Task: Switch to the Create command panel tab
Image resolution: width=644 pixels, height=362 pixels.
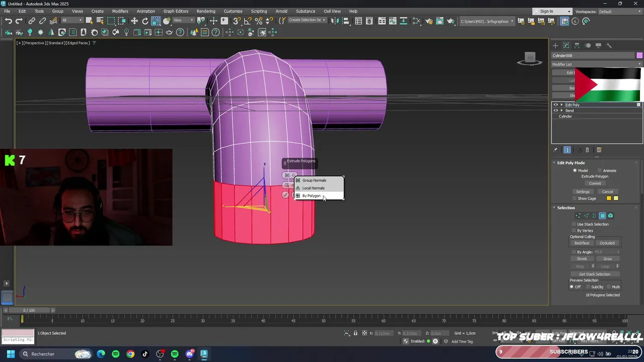Action: (555, 45)
